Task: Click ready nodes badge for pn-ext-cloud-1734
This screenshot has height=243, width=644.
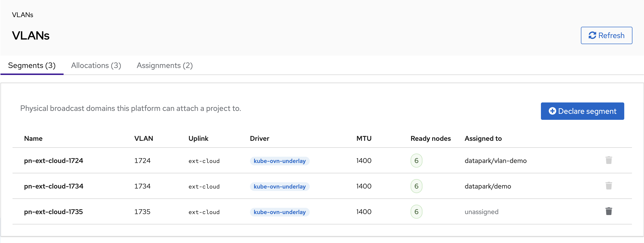Action: coord(416,186)
